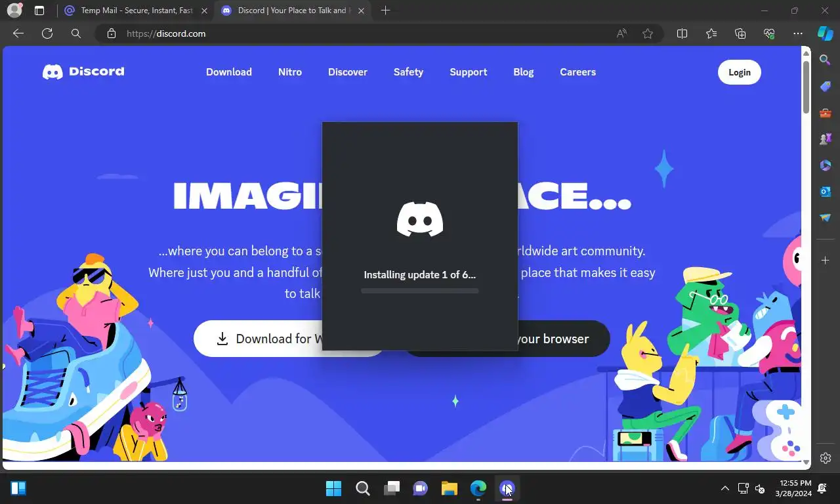The height and width of the screenshot is (504, 840).
Task: Customize the sidebar with the plus icon
Action: (x=826, y=261)
